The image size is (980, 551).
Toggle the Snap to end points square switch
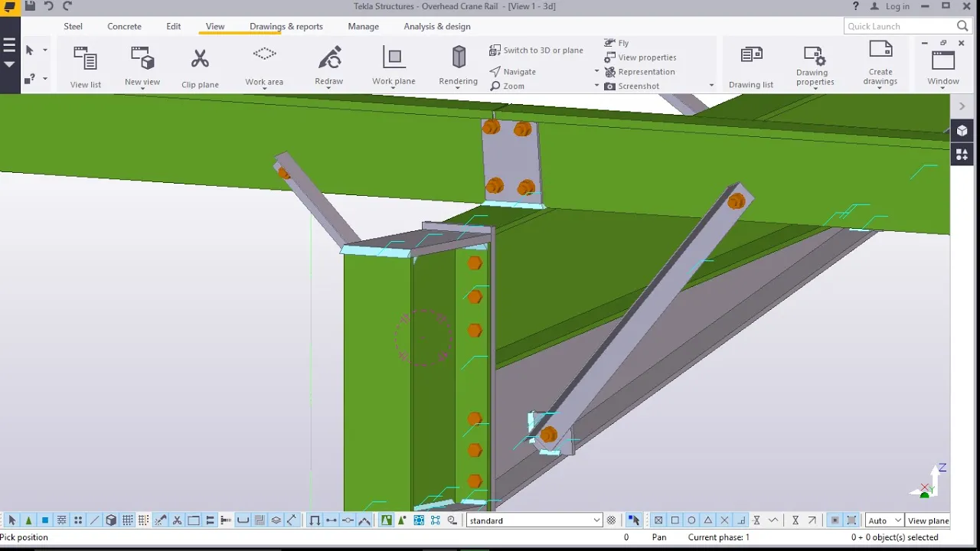pyautogui.click(x=675, y=520)
